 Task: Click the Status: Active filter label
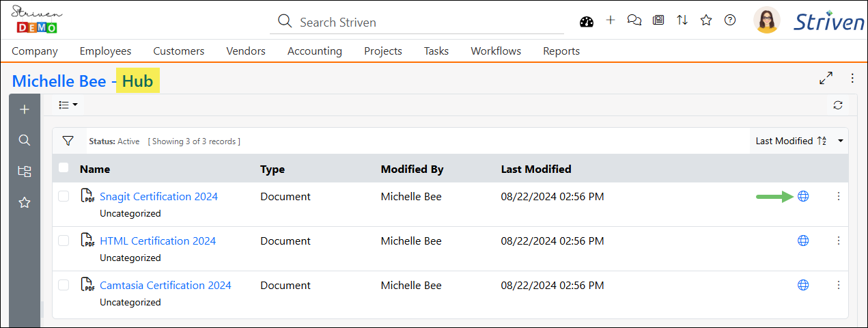pos(114,141)
